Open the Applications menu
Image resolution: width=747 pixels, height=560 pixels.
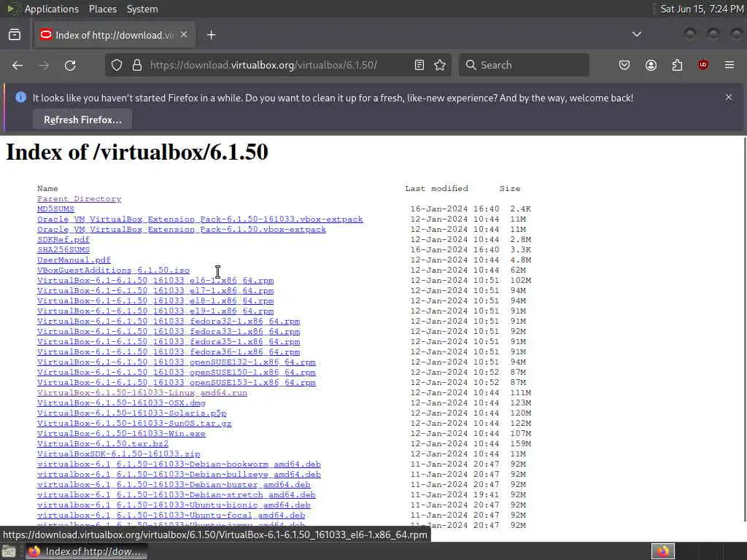tap(52, 9)
